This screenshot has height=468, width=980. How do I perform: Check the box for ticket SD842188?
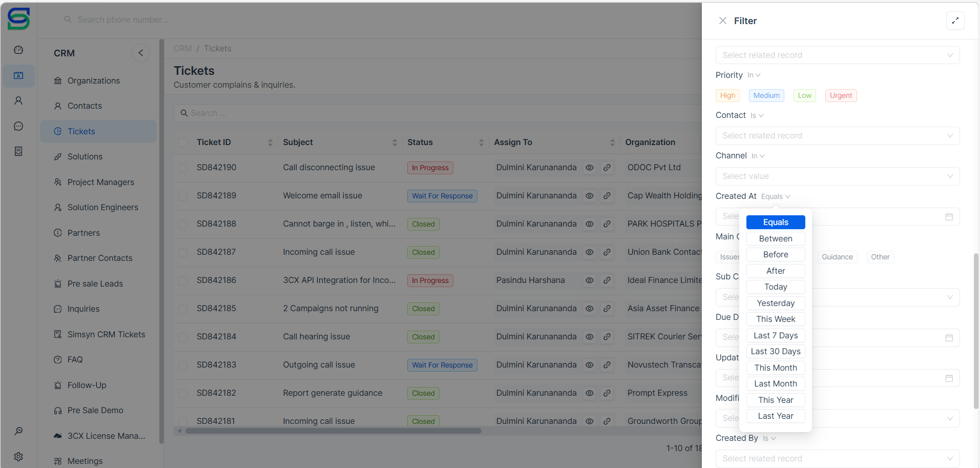coord(183,224)
